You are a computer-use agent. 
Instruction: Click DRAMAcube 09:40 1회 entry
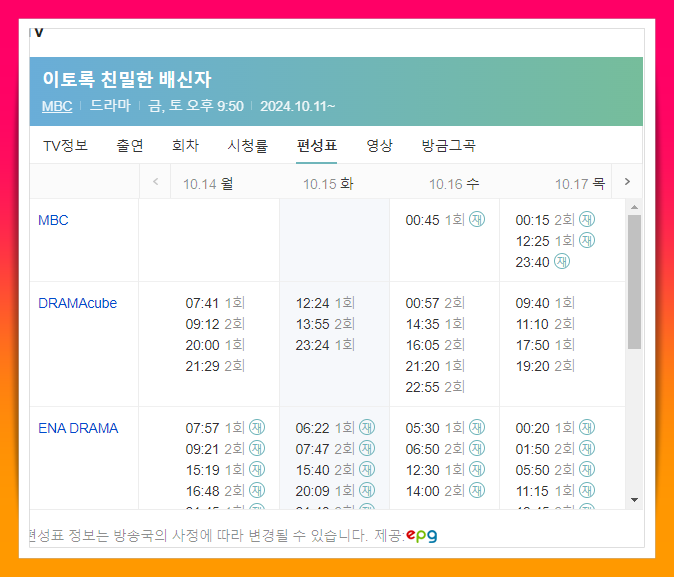(545, 303)
